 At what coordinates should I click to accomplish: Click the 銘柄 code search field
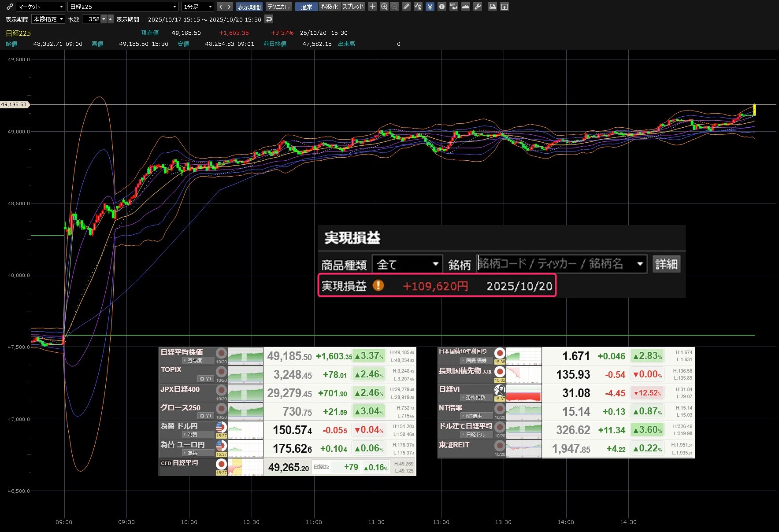click(x=555, y=264)
